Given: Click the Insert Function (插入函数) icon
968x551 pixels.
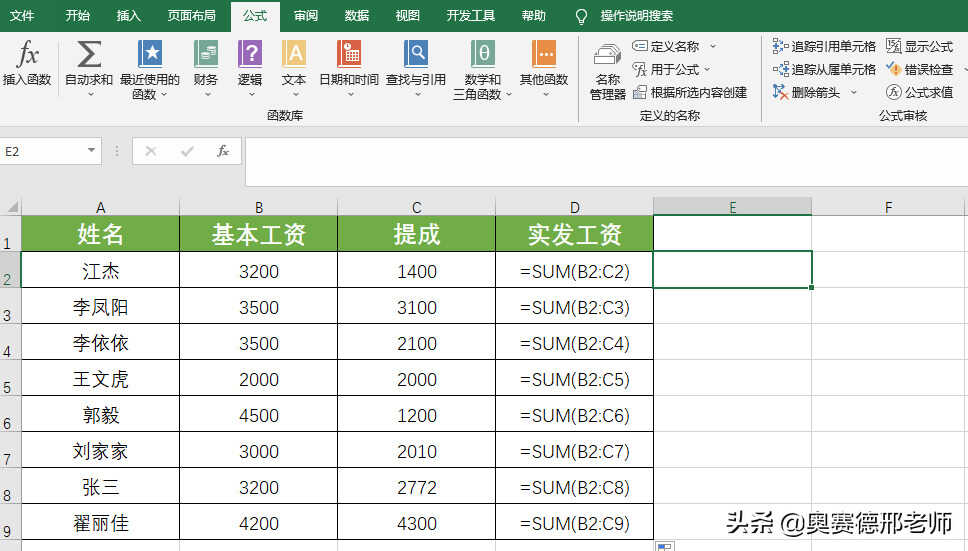Looking at the screenshot, I should point(27,54).
